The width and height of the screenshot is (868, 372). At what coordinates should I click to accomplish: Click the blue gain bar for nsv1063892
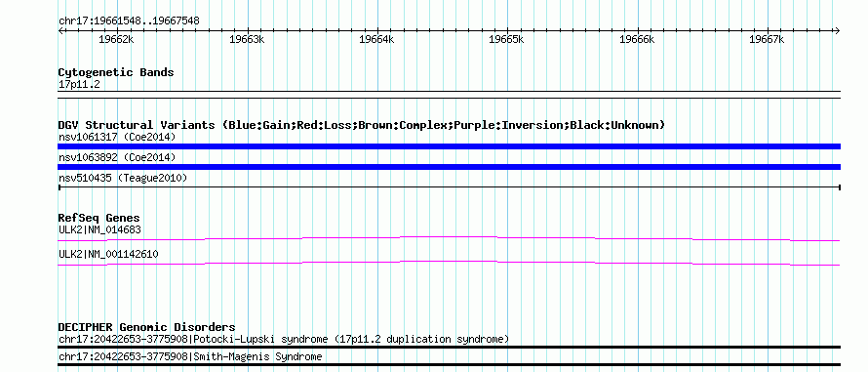pos(449,167)
